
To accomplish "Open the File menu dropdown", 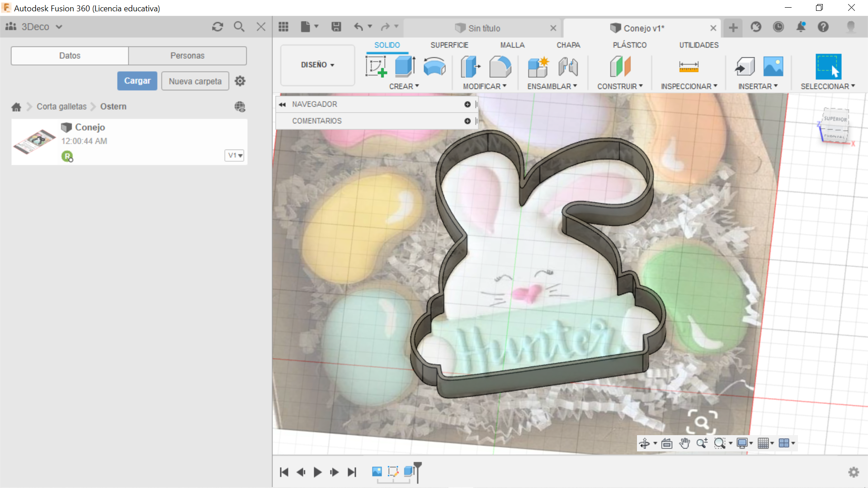I will (x=310, y=27).
